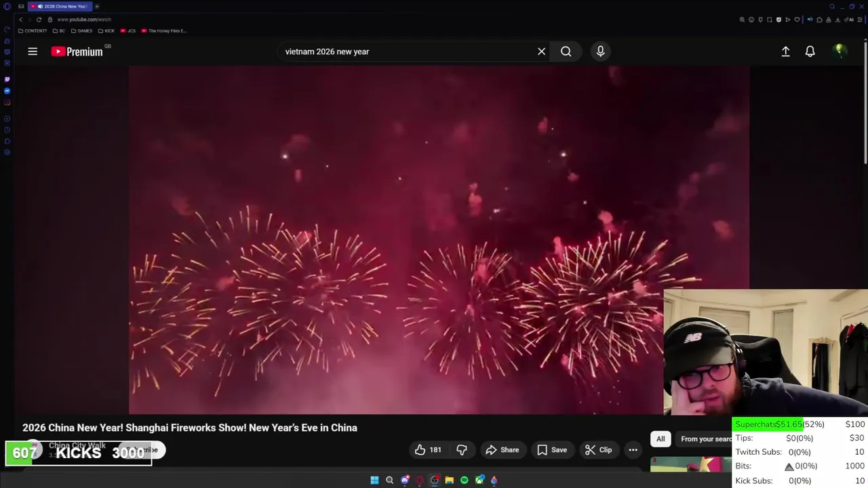The height and width of the screenshot is (488, 868).
Task: Open the more actions three-dot menu
Action: pos(633,450)
